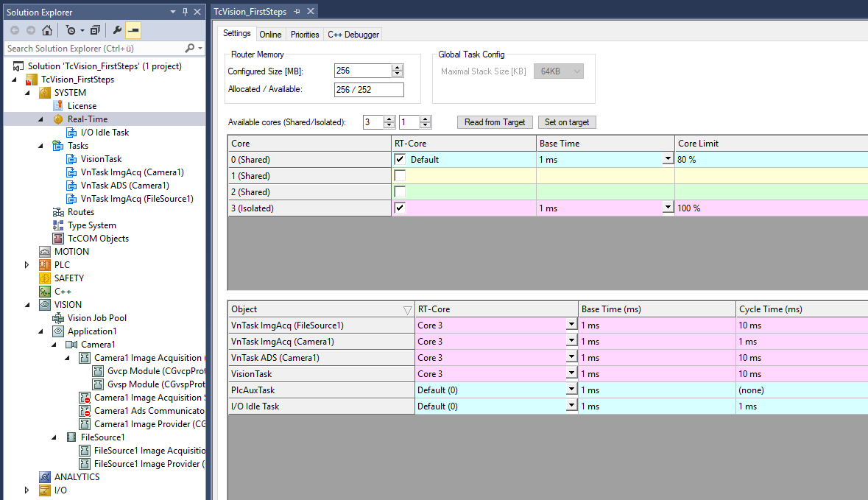Click the Allocated / Available field
The height and width of the screenshot is (500, 868).
coord(369,90)
